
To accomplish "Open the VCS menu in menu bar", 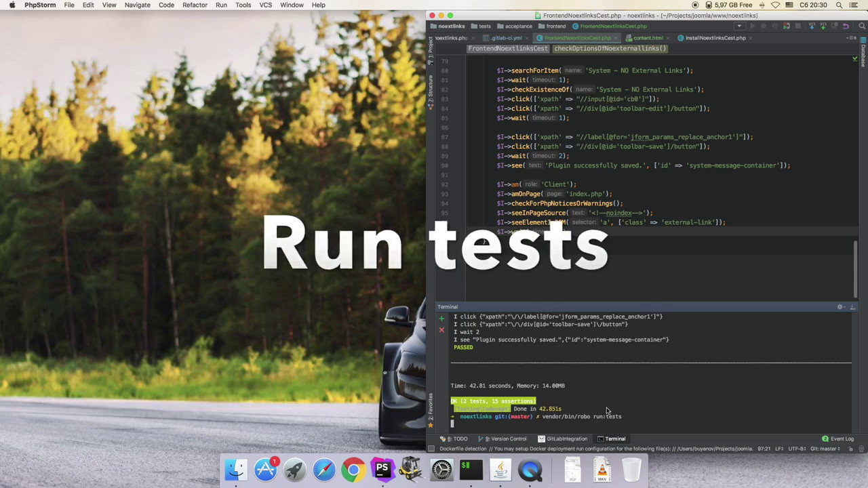I will 266,5.
